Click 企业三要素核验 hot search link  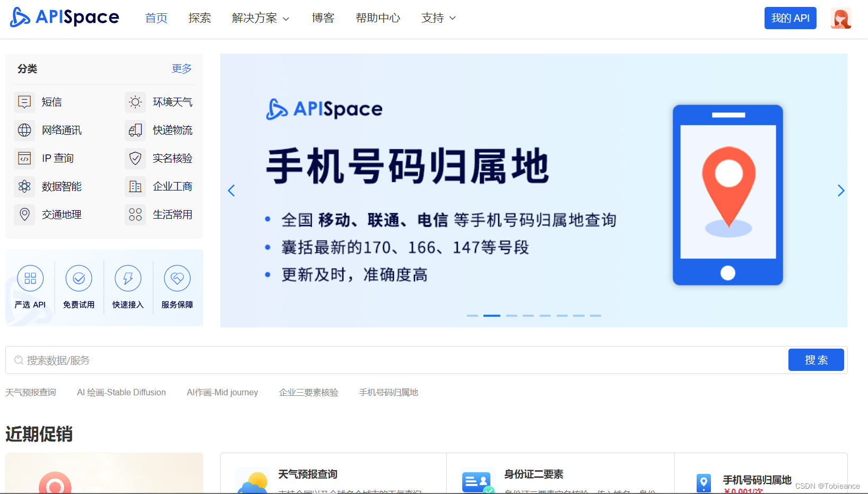click(309, 392)
